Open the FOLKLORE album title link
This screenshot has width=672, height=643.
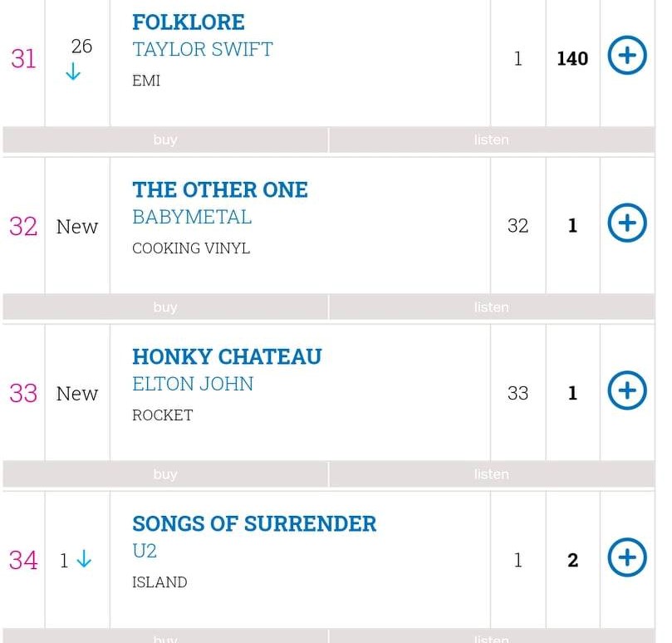pyautogui.click(x=189, y=22)
